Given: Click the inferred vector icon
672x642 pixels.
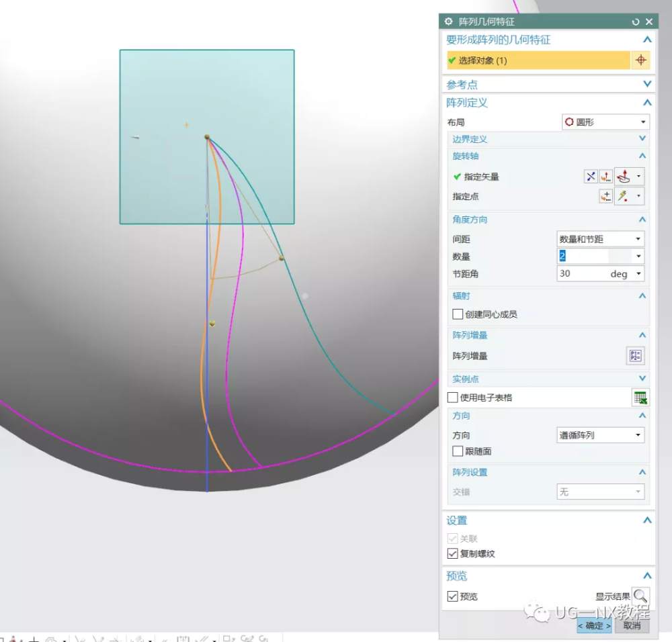Looking at the screenshot, I should point(624,177).
